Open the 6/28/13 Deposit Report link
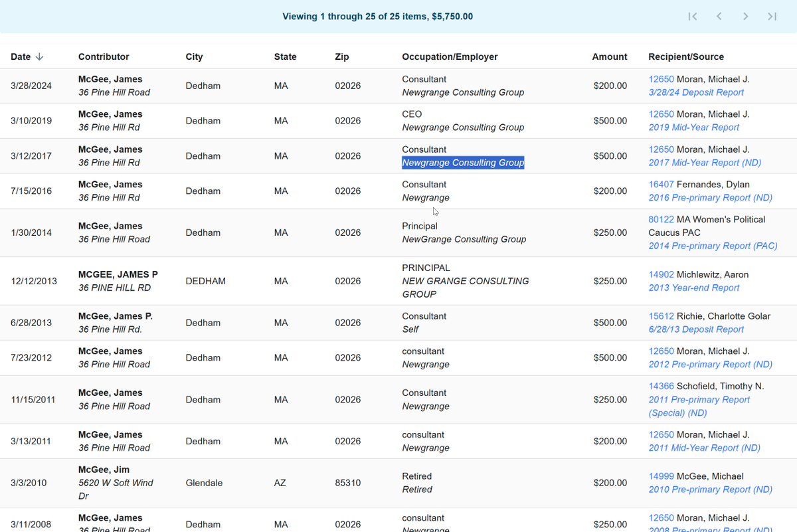The image size is (797, 532). (696, 329)
